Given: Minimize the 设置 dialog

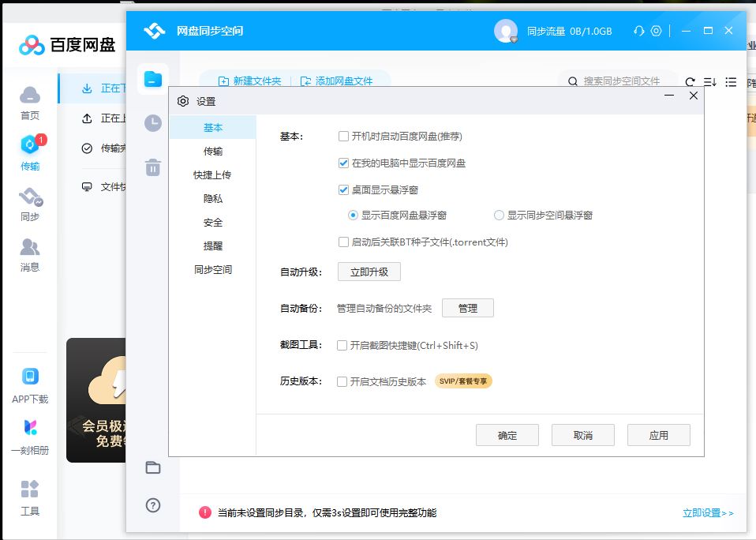Looking at the screenshot, I should 669,96.
